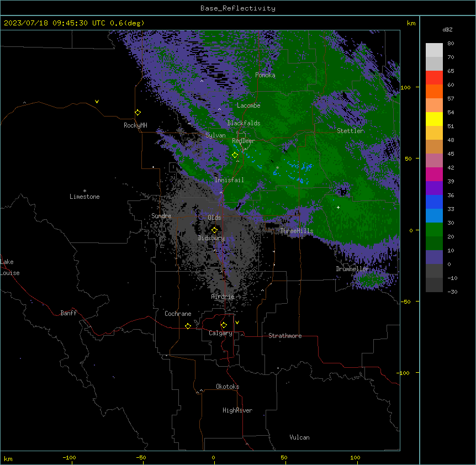Pick the yellow swatch in dBZ legend
This screenshot has width=476, height=465.
(x=434, y=119)
